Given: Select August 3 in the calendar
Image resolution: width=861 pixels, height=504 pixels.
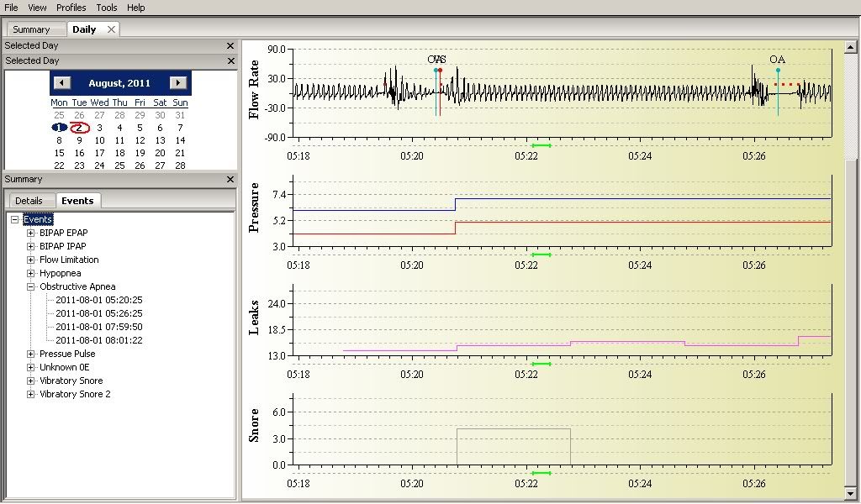Looking at the screenshot, I should tap(99, 128).
